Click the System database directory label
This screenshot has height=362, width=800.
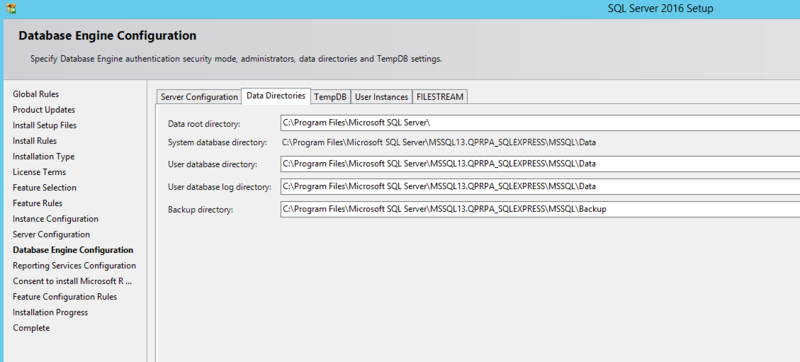217,143
